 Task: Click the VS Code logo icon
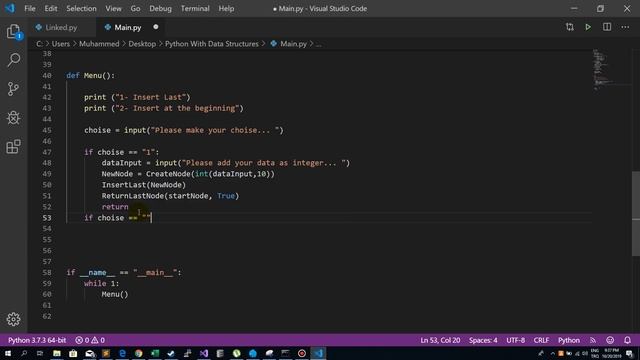click(x=10, y=8)
